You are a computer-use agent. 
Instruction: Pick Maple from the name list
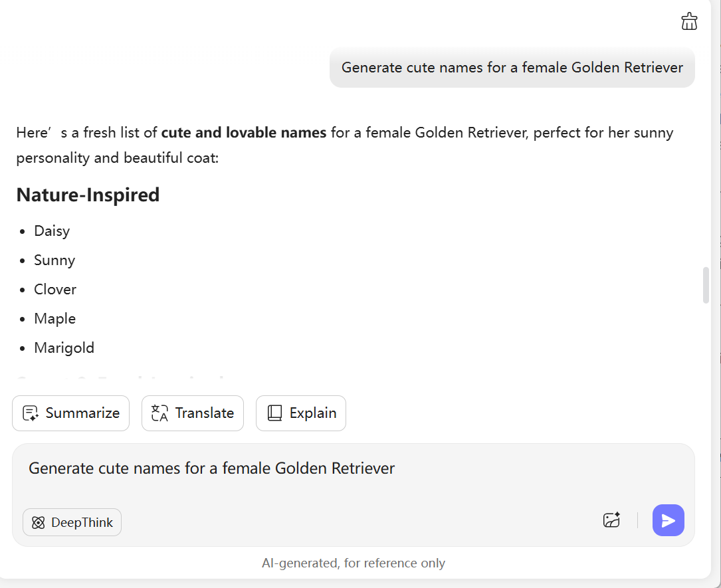coord(55,319)
